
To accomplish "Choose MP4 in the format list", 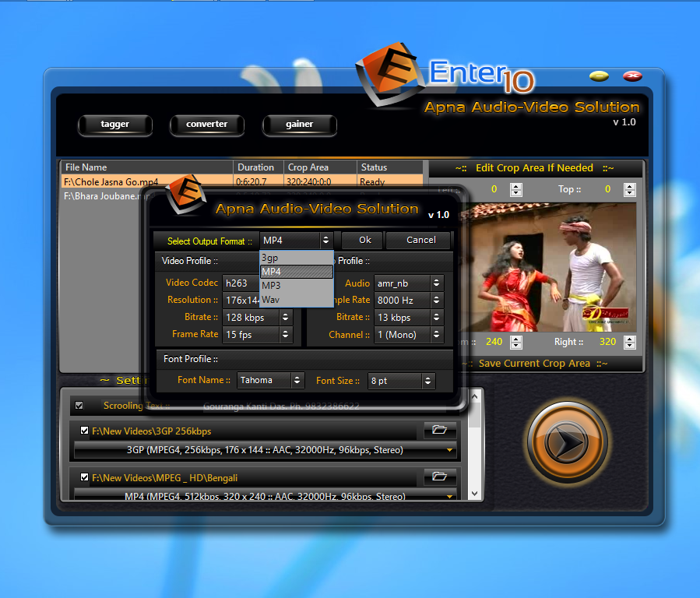I will (297, 272).
